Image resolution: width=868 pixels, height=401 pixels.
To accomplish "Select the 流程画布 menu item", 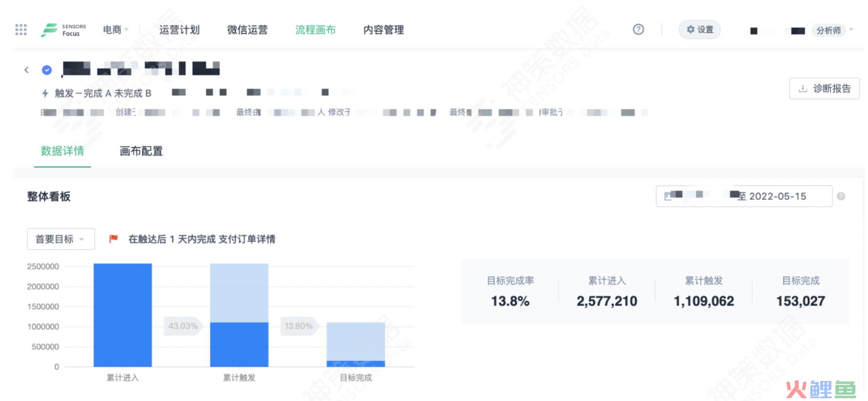I will pos(315,30).
